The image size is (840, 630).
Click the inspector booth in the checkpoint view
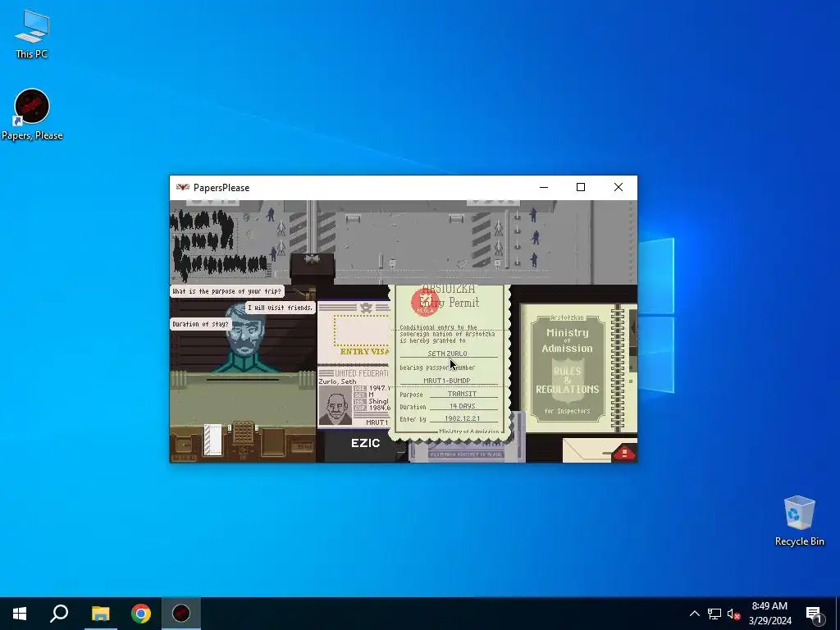313,268
